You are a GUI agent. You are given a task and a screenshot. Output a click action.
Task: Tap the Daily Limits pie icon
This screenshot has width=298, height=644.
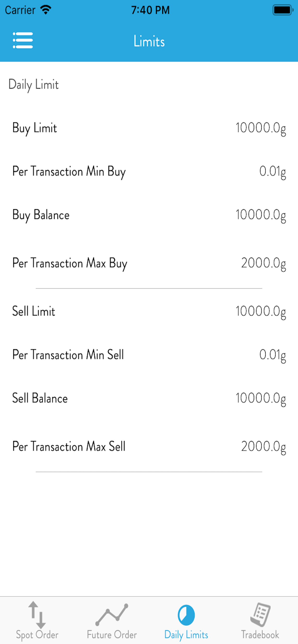point(186,615)
